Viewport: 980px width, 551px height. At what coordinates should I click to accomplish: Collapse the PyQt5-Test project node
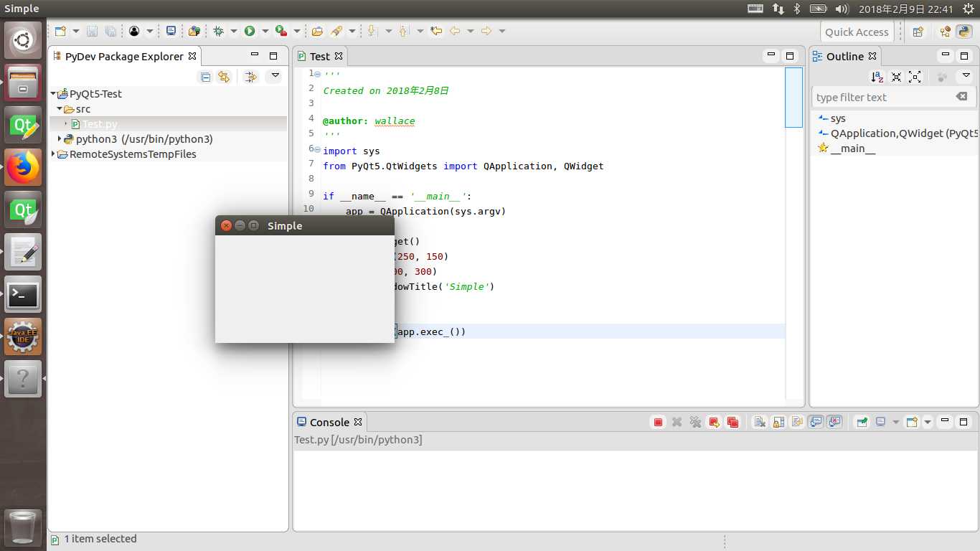pyautogui.click(x=53, y=94)
